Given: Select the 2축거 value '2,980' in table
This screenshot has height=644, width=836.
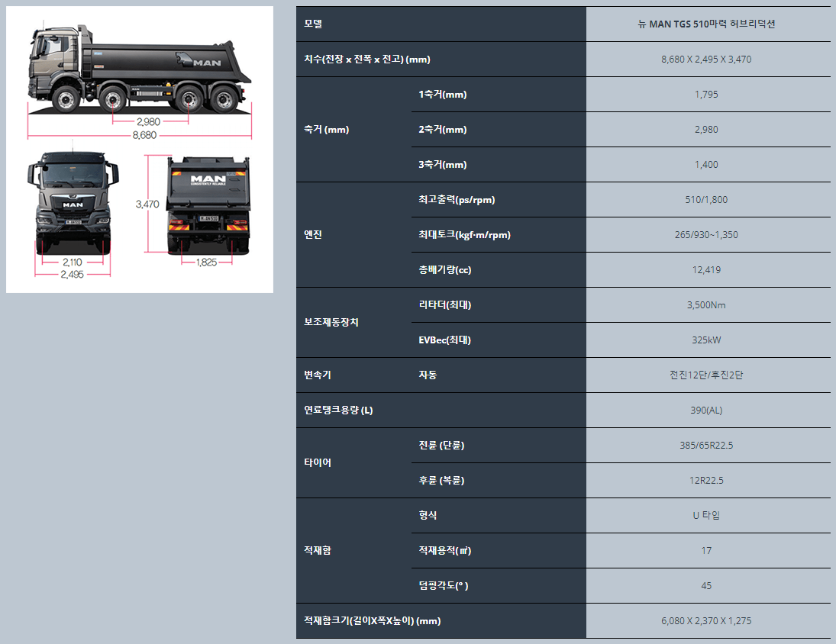Looking at the screenshot, I should click(x=706, y=130).
